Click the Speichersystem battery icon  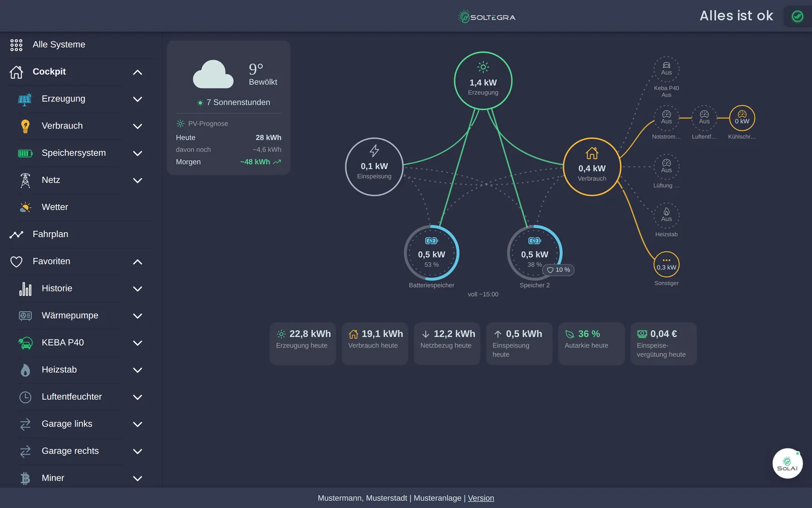25,153
